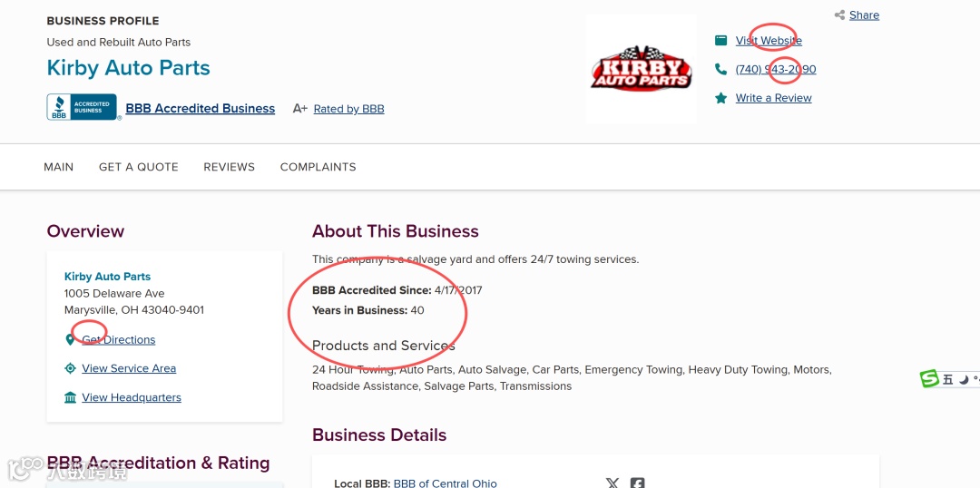Click the Facebook social icon
The height and width of the screenshot is (488, 980).
[x=638, y=483]
